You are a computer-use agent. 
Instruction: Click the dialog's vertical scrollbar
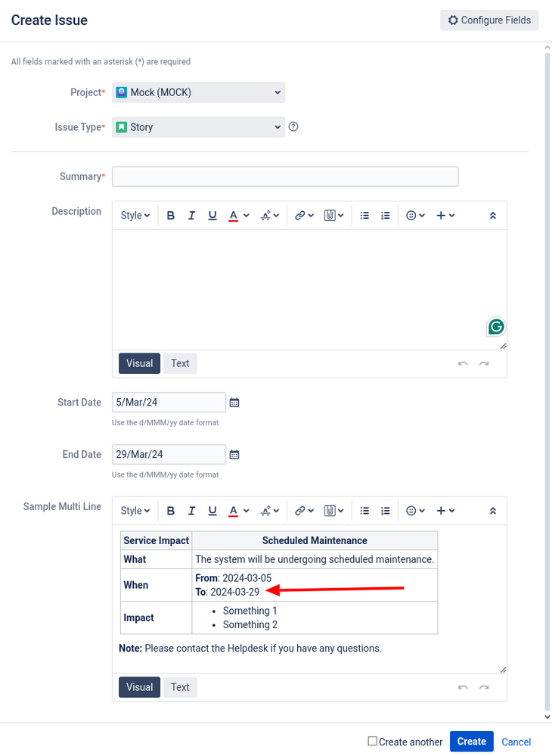point(547,382)
